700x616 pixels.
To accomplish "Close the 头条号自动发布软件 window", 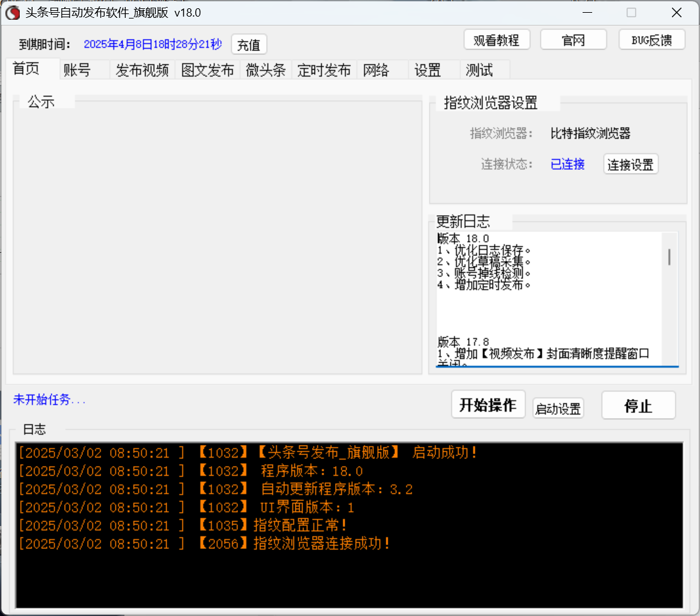I will (x=677, y=13).
